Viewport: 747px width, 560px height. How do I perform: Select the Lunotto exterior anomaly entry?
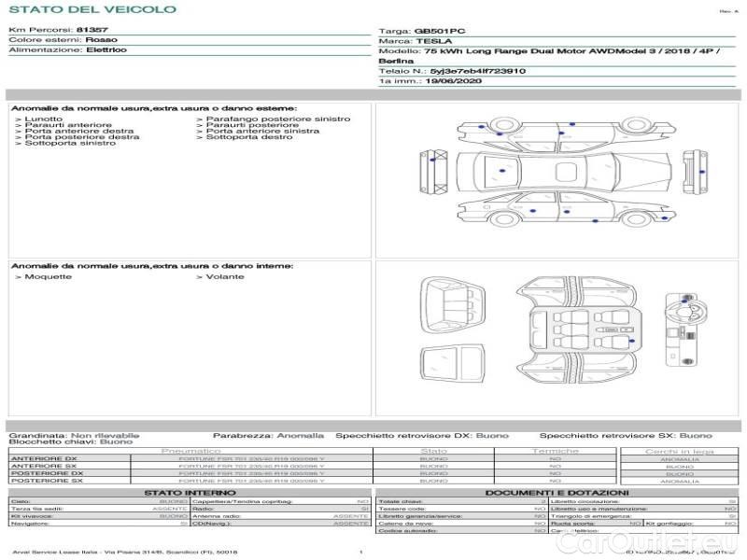tap(44, 119)
